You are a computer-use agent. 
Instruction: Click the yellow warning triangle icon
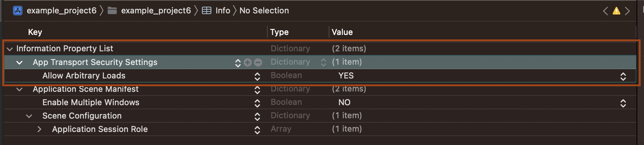pos(616,11)
